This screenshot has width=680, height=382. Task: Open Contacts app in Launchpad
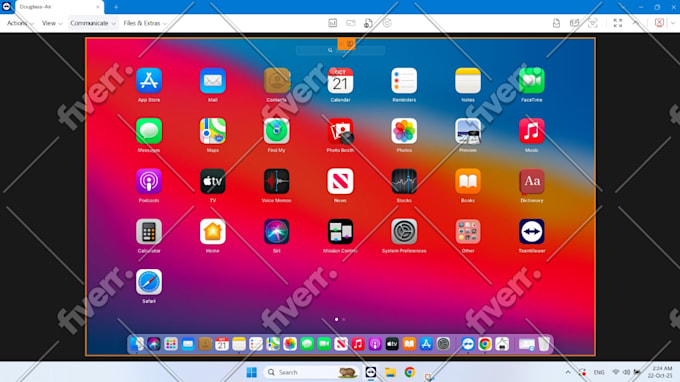276,81
